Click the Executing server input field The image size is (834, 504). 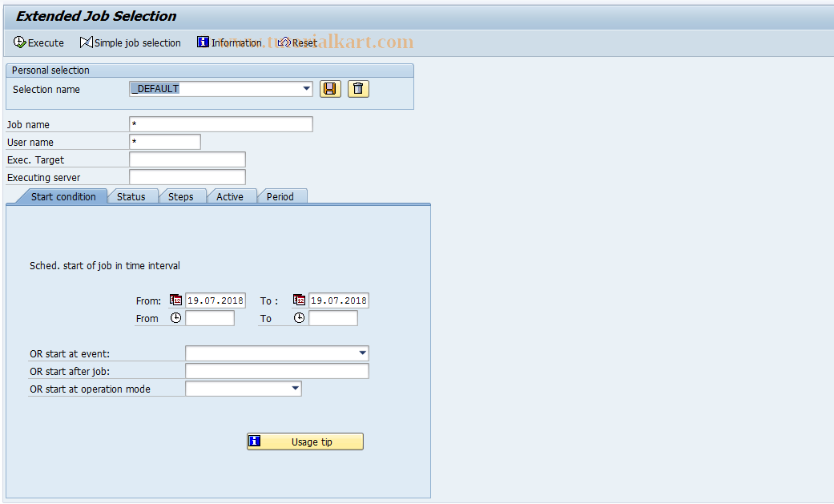[x=187, y=177]
